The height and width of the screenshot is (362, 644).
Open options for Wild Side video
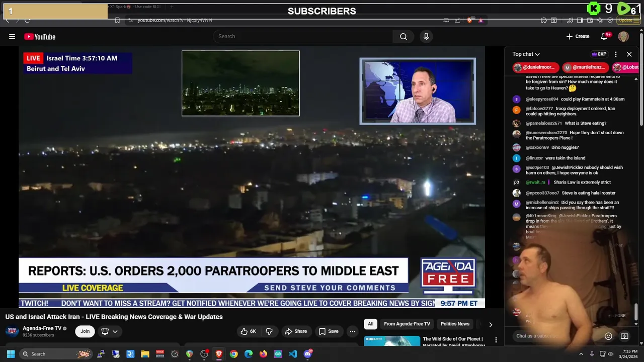point(496,340)
